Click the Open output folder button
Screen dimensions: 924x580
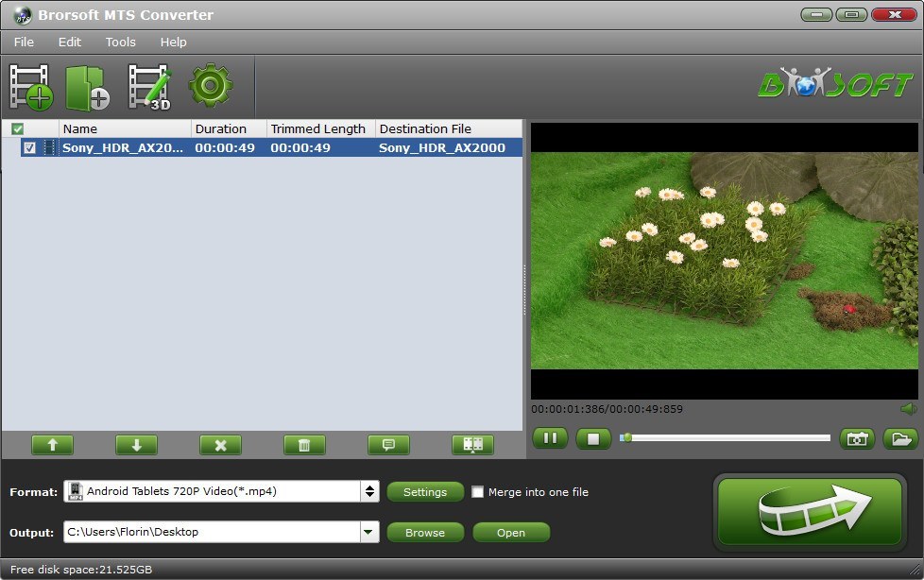click(x=511, y=533)
